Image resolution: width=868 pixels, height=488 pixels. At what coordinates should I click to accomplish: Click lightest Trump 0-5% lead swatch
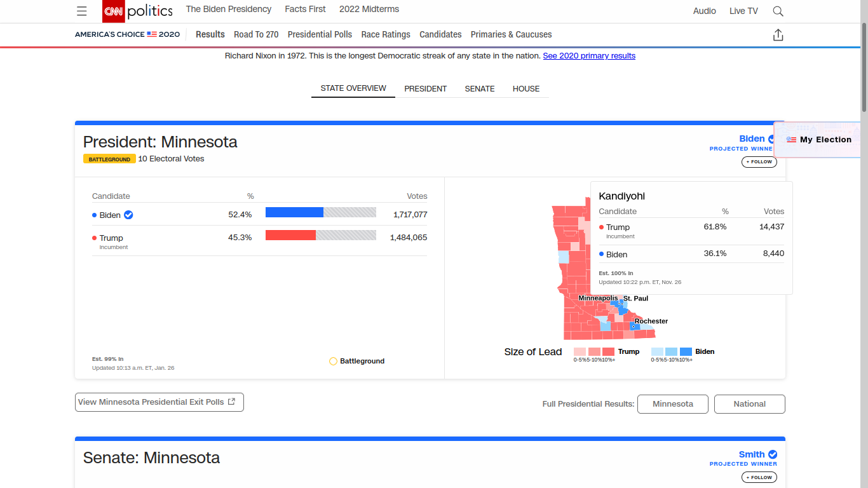coord(580,351)
